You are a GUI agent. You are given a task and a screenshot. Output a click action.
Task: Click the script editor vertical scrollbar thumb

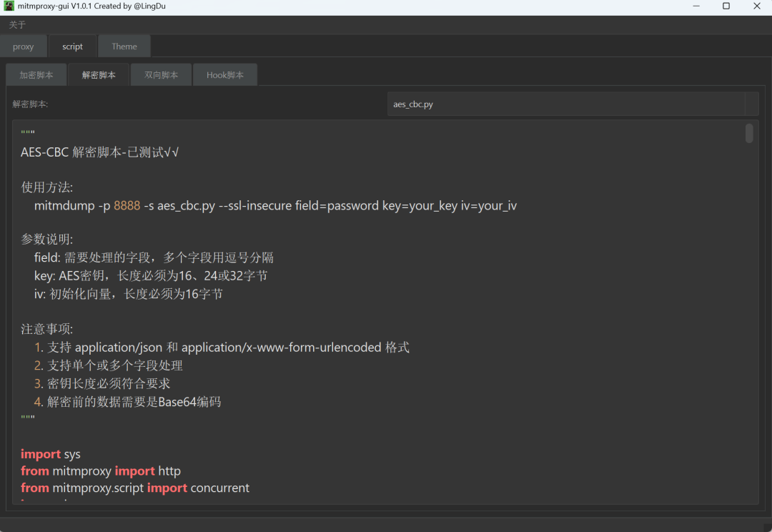[x=749, y=133]
